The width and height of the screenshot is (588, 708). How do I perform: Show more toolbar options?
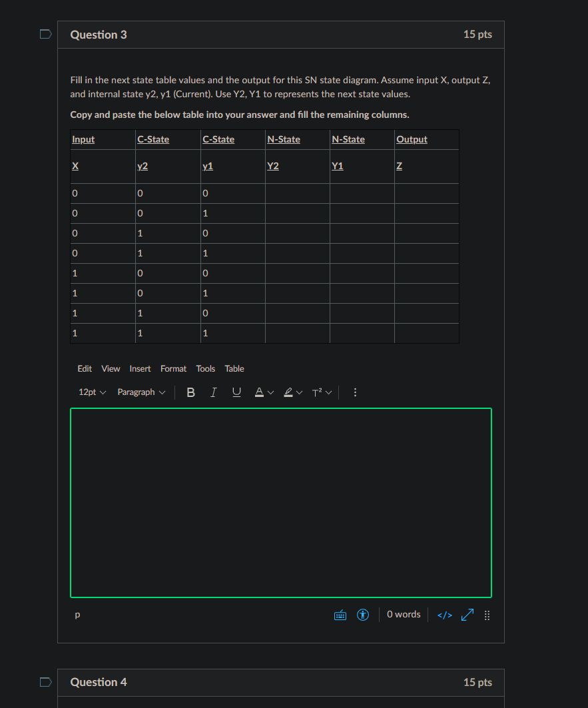pos(355,392)
